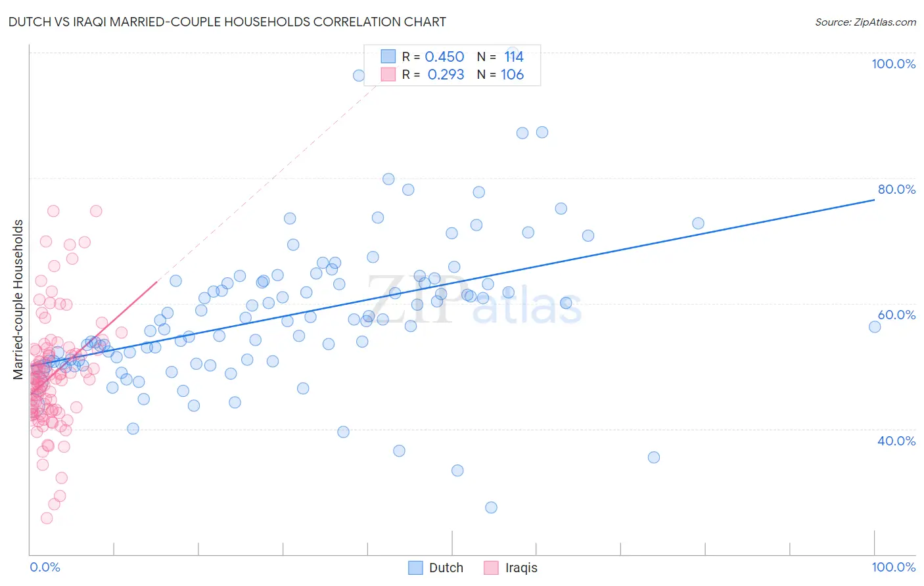Open the ZipAtlas.com source link
This screenshot has height=586, width=924.
coord(866,22)
